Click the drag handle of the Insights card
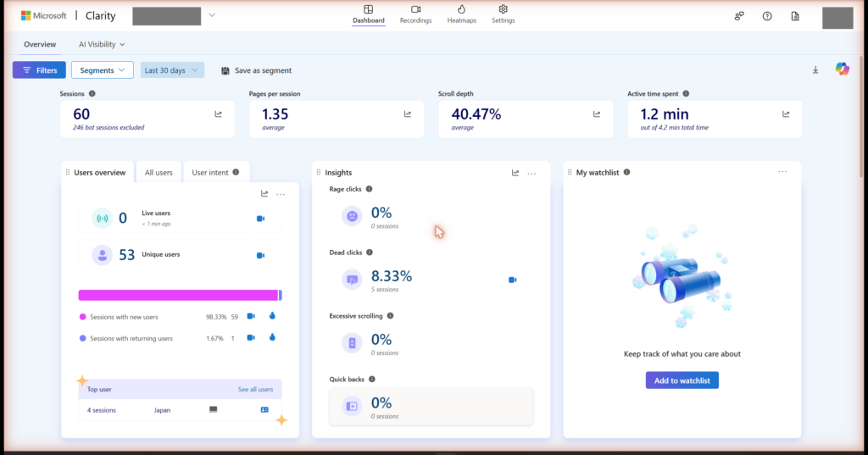Viewport: 868px width, 455px height. click(x=319, y=173)
